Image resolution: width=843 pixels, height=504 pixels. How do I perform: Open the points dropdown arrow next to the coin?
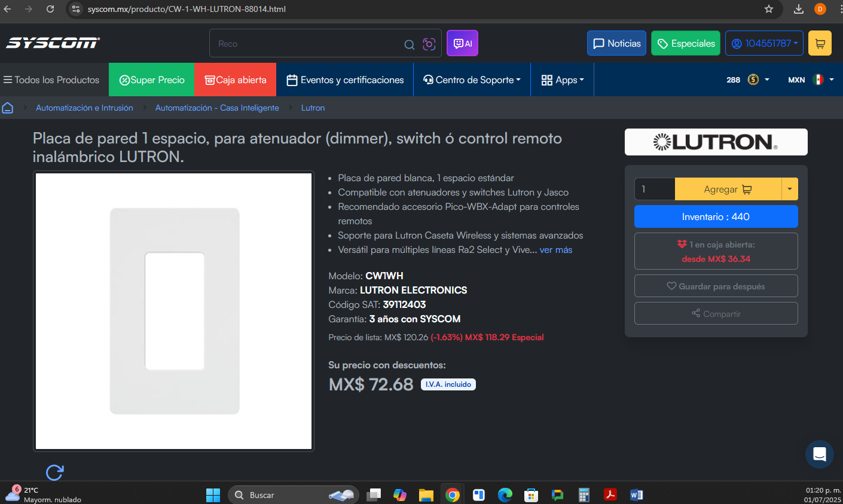767,80
